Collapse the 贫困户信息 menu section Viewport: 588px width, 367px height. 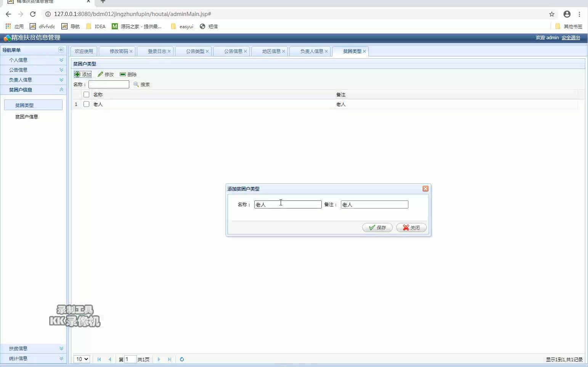pyautogui.click(x=34, y=90)
